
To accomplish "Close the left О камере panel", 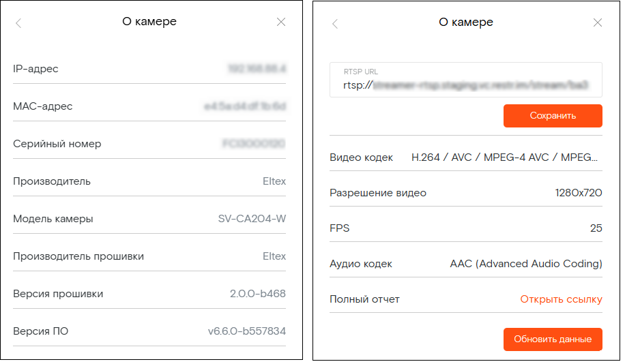I will pos(281,22).
